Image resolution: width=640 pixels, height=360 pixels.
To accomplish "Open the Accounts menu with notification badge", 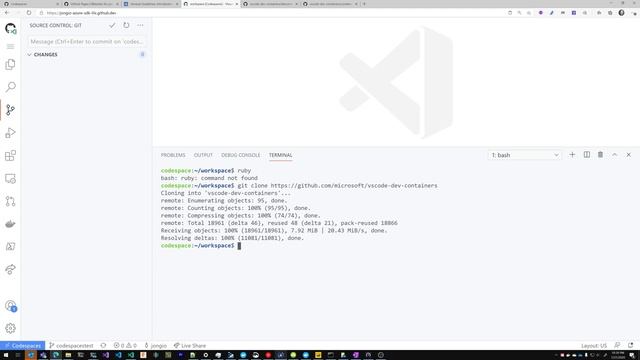I will click(10, 306).
